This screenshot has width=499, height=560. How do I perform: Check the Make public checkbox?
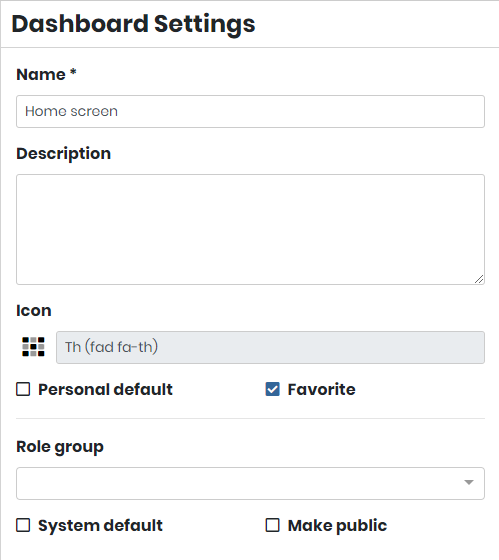[272, 525]
